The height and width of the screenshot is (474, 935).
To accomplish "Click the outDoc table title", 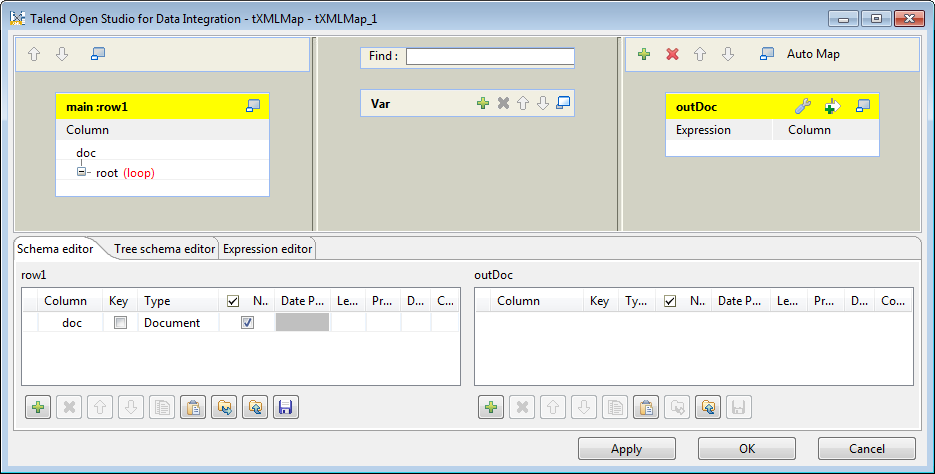I will (x=696, y=107).
